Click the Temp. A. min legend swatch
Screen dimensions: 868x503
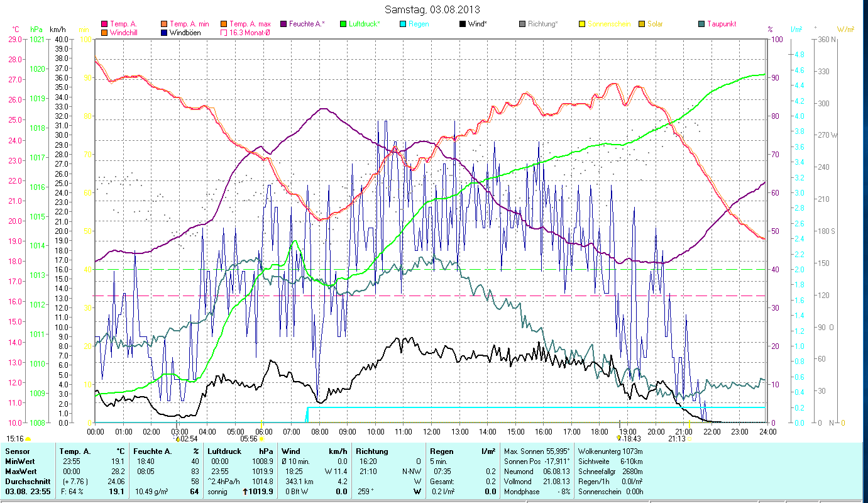pyautogui.click(x=165, y=24)
